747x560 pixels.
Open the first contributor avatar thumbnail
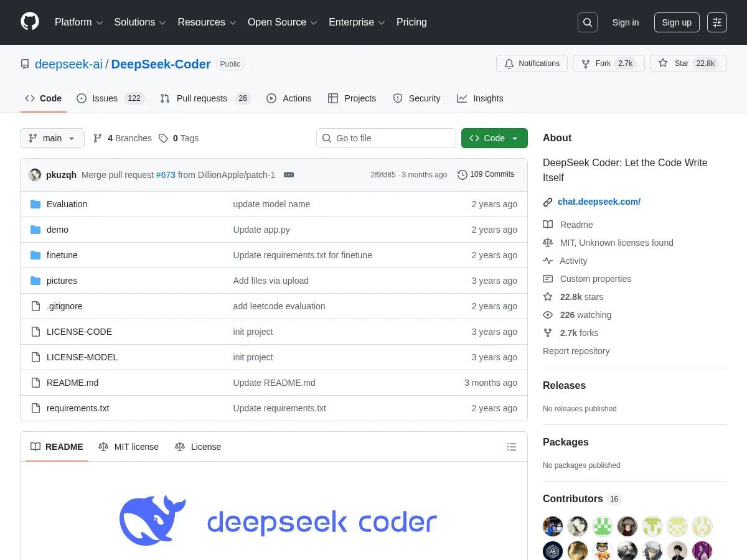(553, 526)
